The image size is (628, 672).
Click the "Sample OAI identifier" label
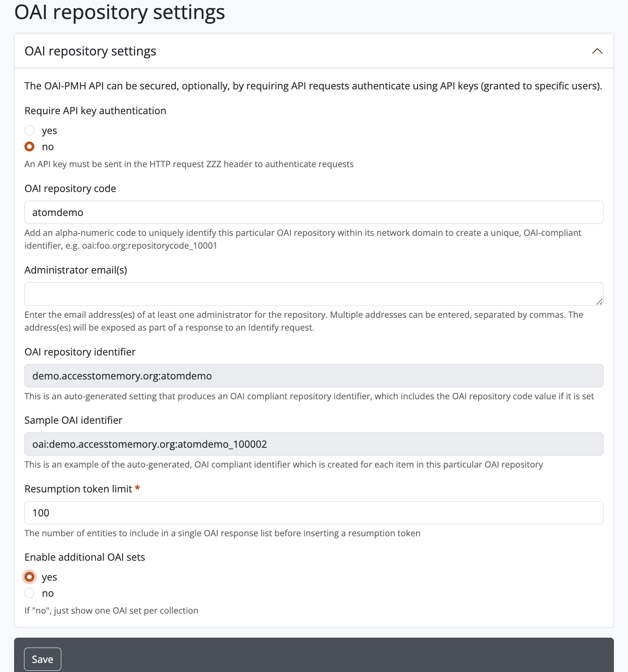click(x=73, y=420)
